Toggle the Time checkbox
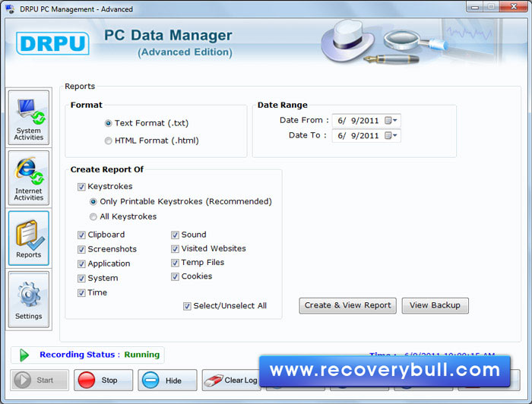532x404 pixels. pyautogui.click(x=81, y=293)
